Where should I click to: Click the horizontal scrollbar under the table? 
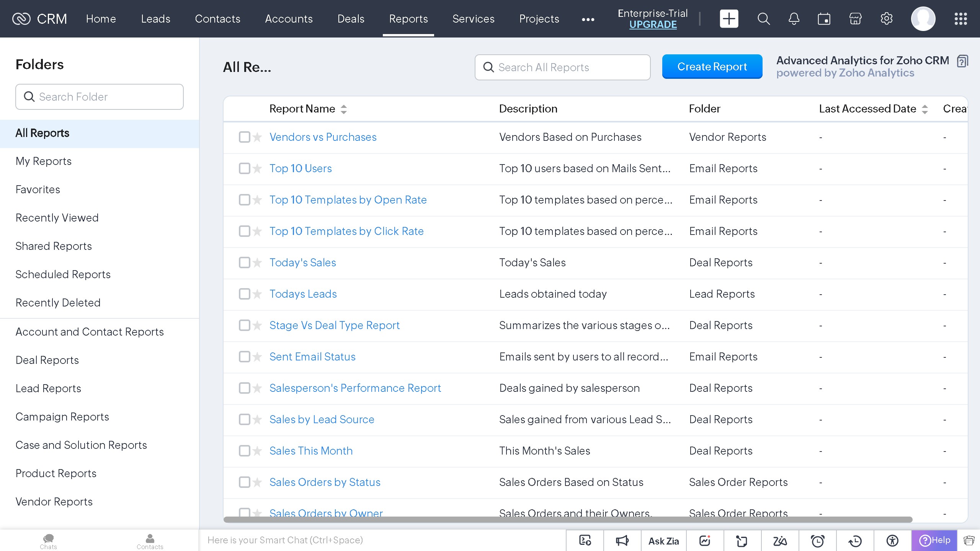click(567, 520)
